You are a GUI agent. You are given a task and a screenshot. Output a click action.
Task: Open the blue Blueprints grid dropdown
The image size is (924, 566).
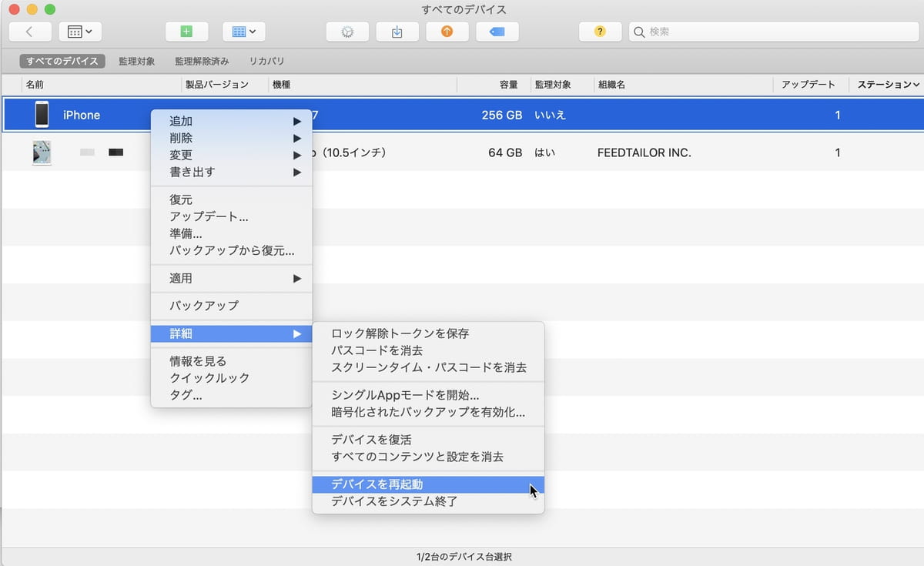[x=244, y=32]
